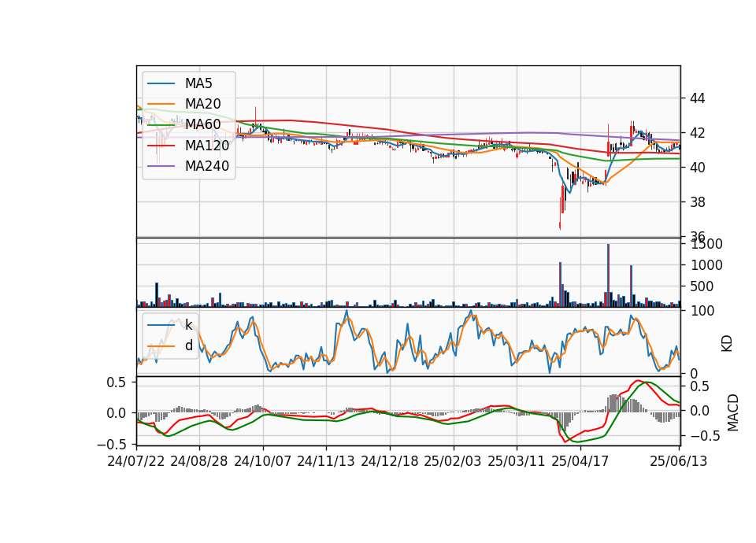The width and height of the screenshot is (756, 543).
Task: Click the MA240 legend label
Action: [x=207, y=166]
